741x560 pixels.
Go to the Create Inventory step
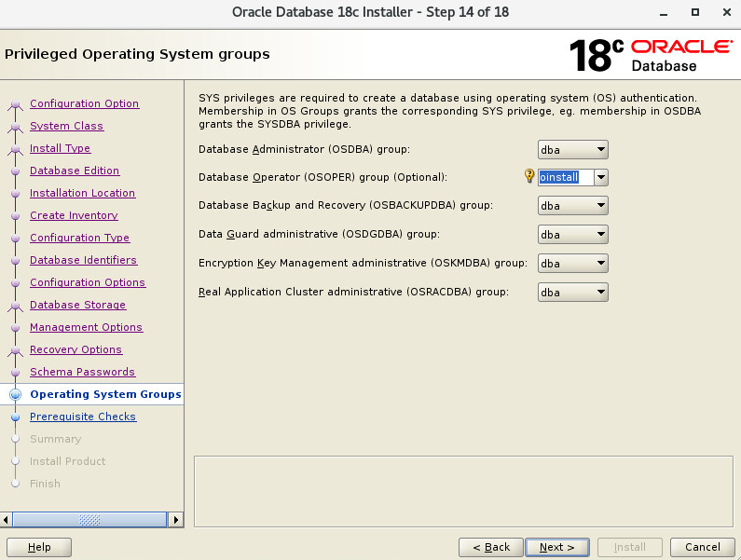pos(74,215)
